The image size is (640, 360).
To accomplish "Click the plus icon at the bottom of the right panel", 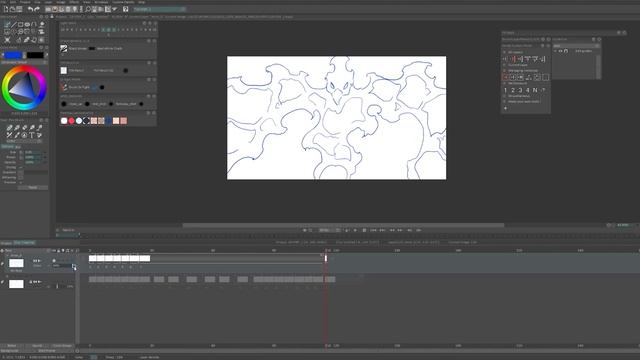I will pos(505,108).
